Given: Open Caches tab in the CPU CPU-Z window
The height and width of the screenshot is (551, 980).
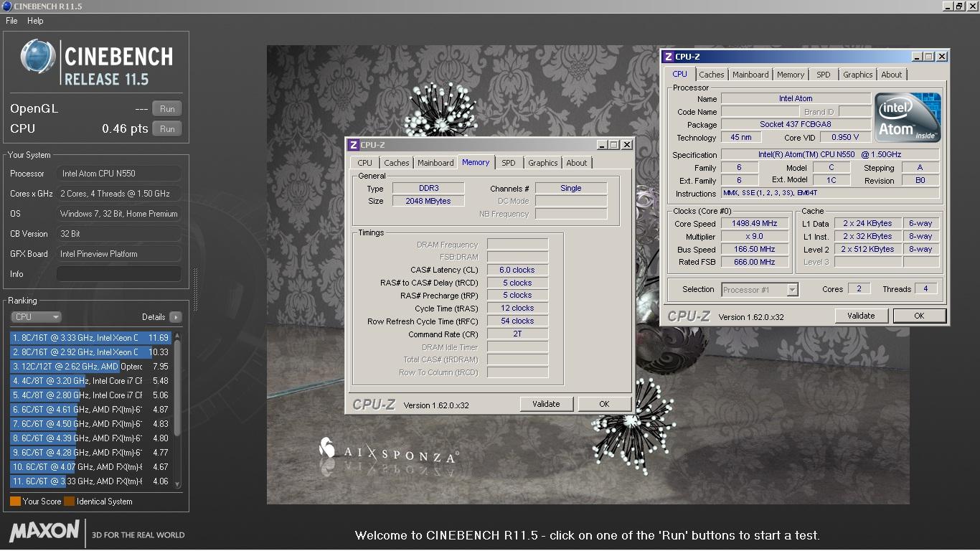Looking at the screenshot, I should (x=712, y=75).
